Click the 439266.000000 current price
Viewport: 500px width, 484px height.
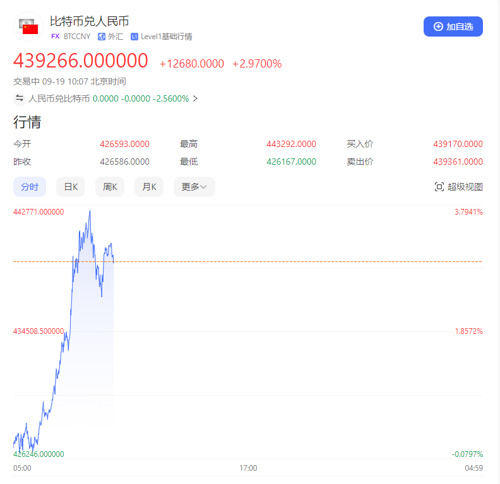80,61
